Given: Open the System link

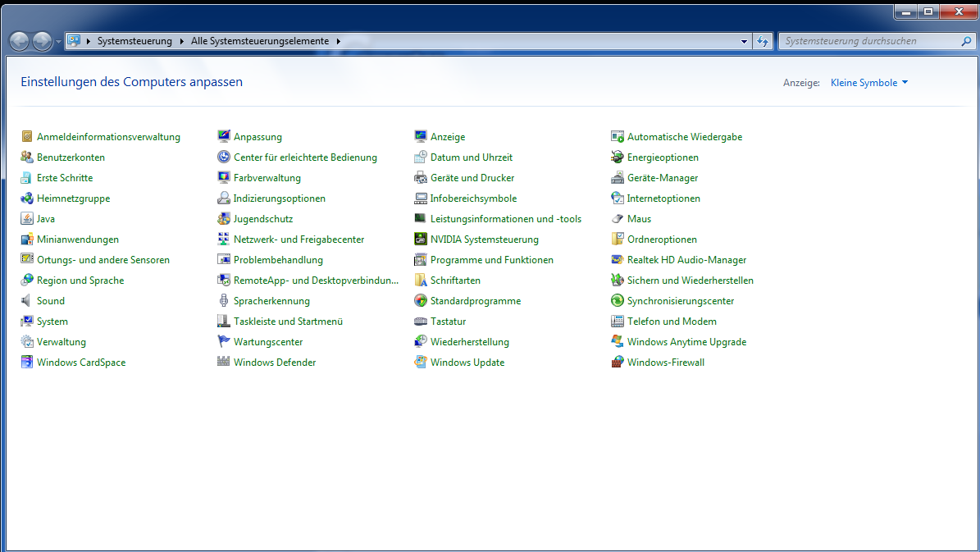Looking at the screenshot, I should click(x=52, y=322).
